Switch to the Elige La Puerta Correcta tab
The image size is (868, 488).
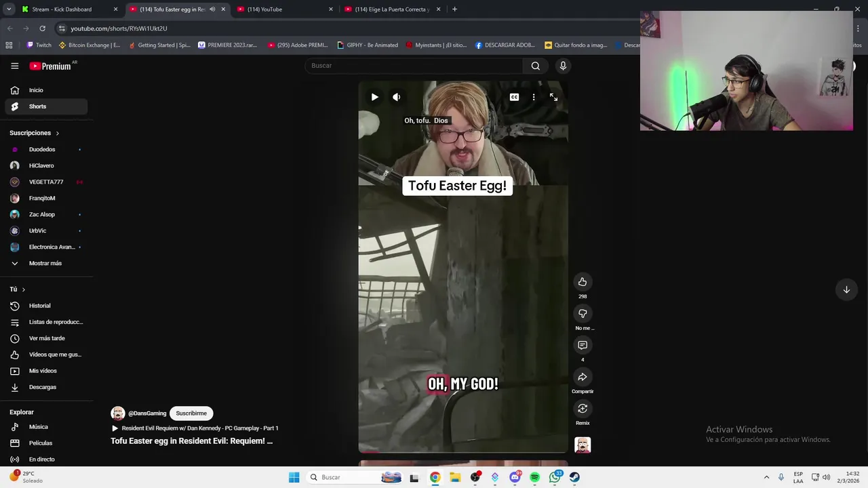(393, 9)
